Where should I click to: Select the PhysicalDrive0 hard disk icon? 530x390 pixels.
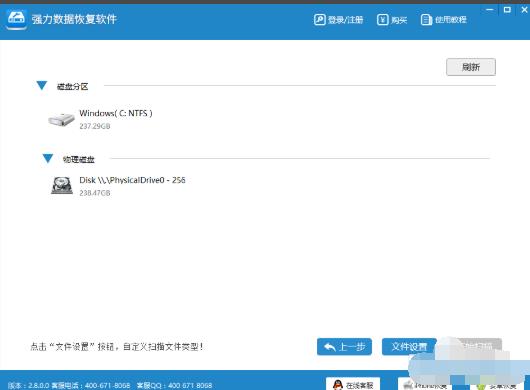[x=62, y=186]
